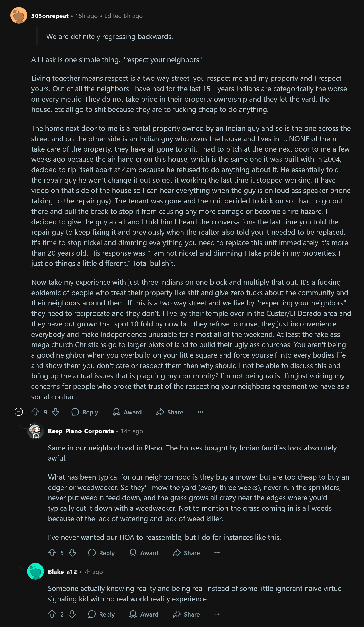Viewport: 364px width, 627px height.
Task: Open more options on 303onrepeat's comment
Action: (x=200, y=412)
